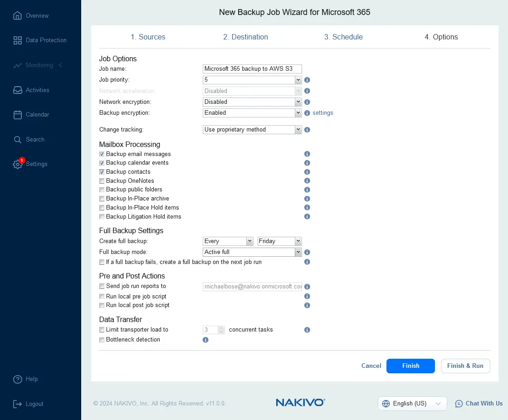Show info for Backup email messages
Viewport: 508px width, 420px height.
tap(307, 154)
